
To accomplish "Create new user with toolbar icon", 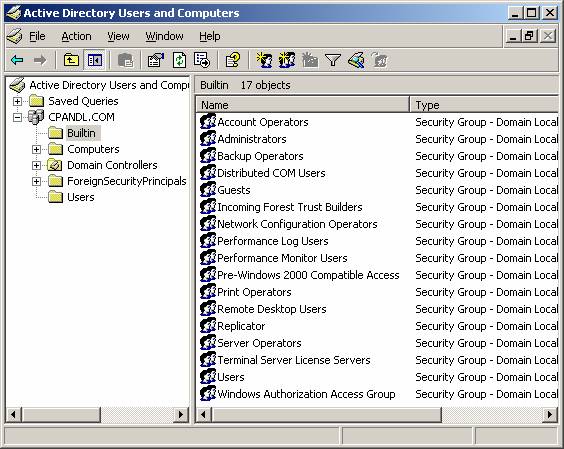I will (264, 60).
